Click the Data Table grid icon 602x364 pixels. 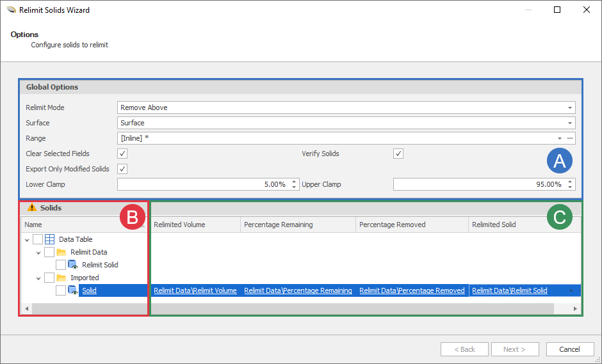[50, 239]
